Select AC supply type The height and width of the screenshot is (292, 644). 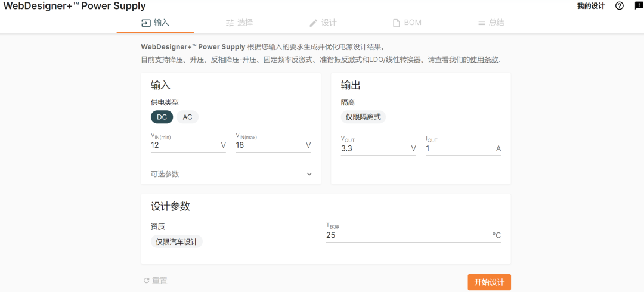(187, 117)
